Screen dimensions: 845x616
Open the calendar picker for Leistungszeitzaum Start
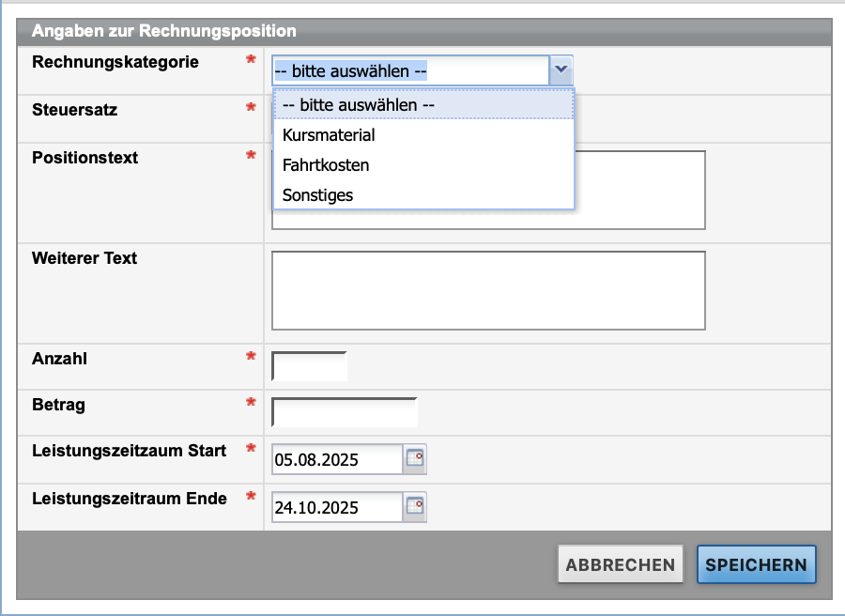pyautogui.click(x=417, y=459)
